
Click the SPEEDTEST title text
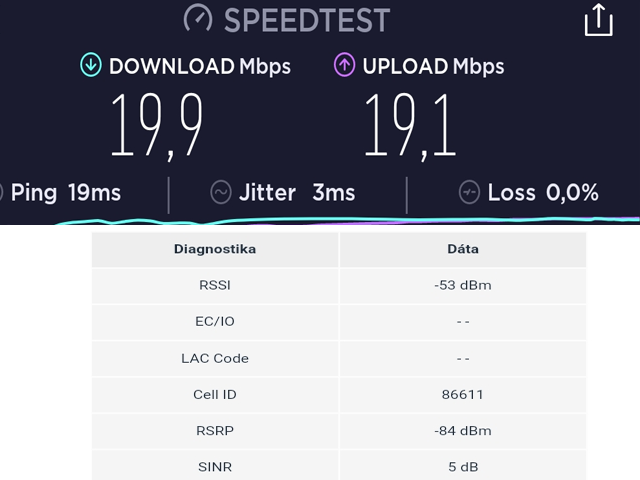coord(306,19)
